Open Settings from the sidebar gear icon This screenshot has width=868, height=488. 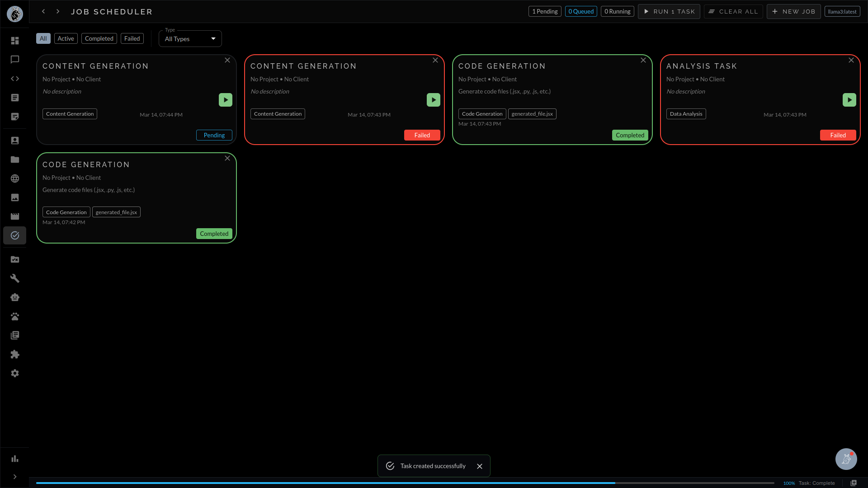tap(15, 373)
